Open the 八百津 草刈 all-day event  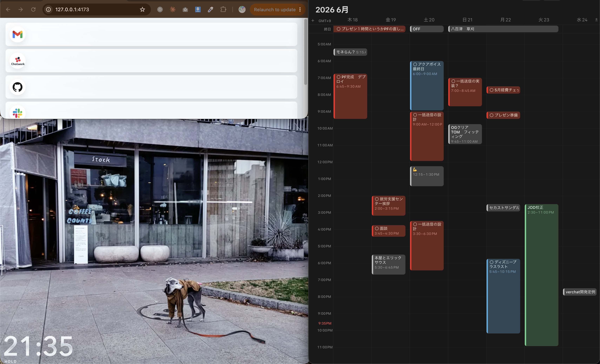(503, 29)
